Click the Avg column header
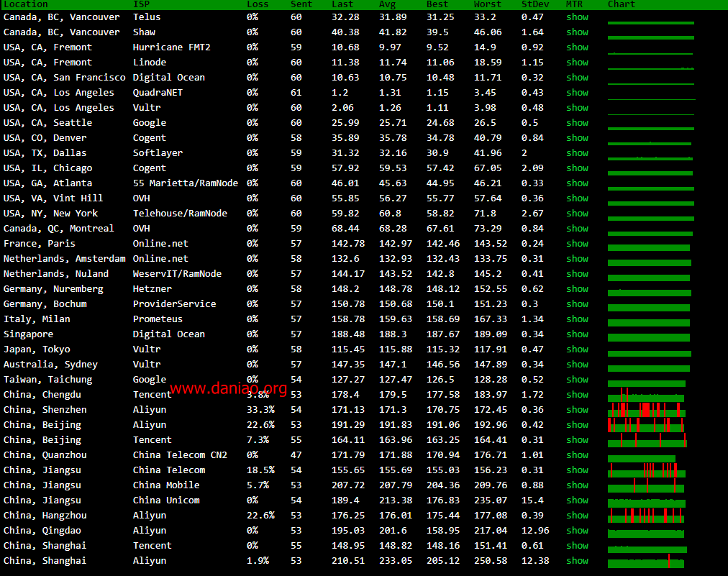Screen dimensions: 728x576 [x=387, y=4]
